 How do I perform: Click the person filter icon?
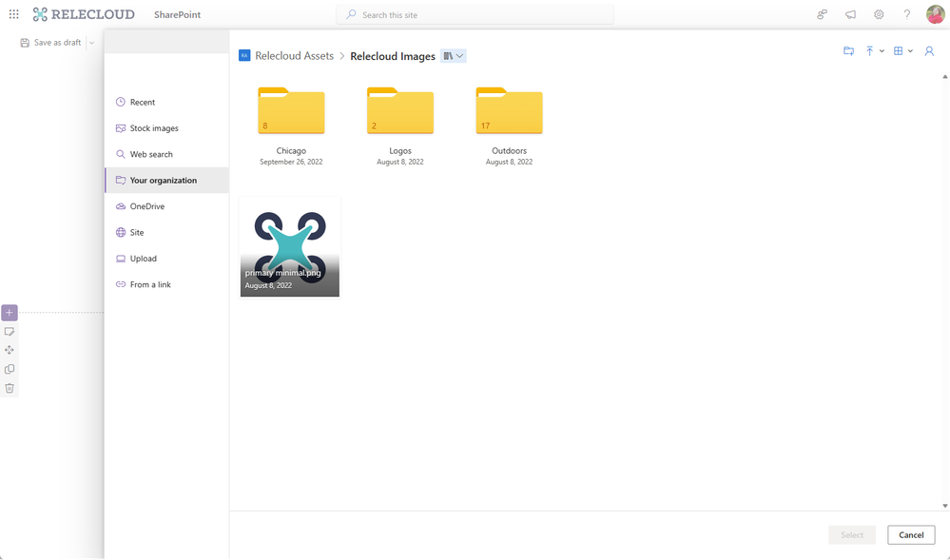[x=929, y=51]
